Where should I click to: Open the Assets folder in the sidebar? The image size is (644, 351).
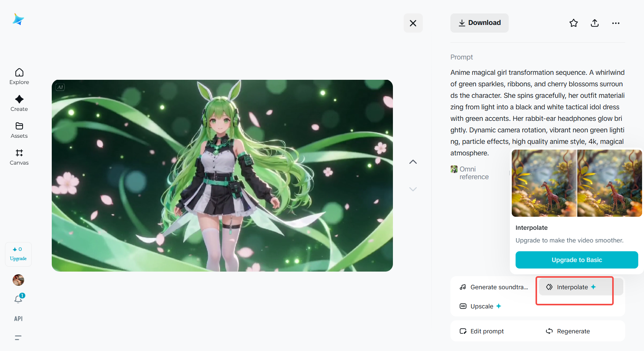pos(19,130)
